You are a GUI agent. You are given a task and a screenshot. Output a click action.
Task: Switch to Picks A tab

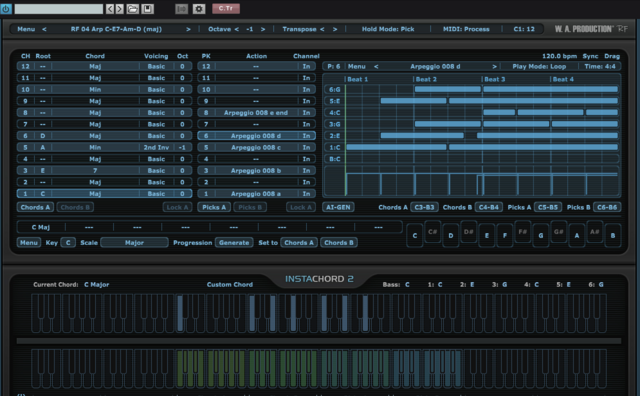[214, 207]
